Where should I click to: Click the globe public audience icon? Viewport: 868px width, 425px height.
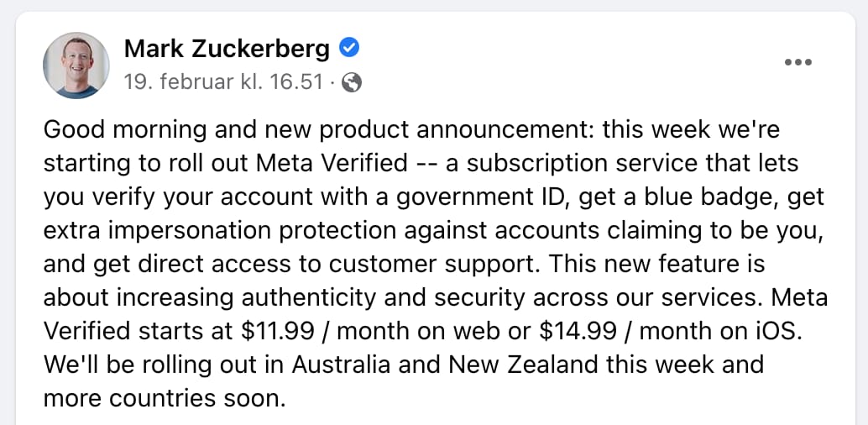tap(353, 82)
